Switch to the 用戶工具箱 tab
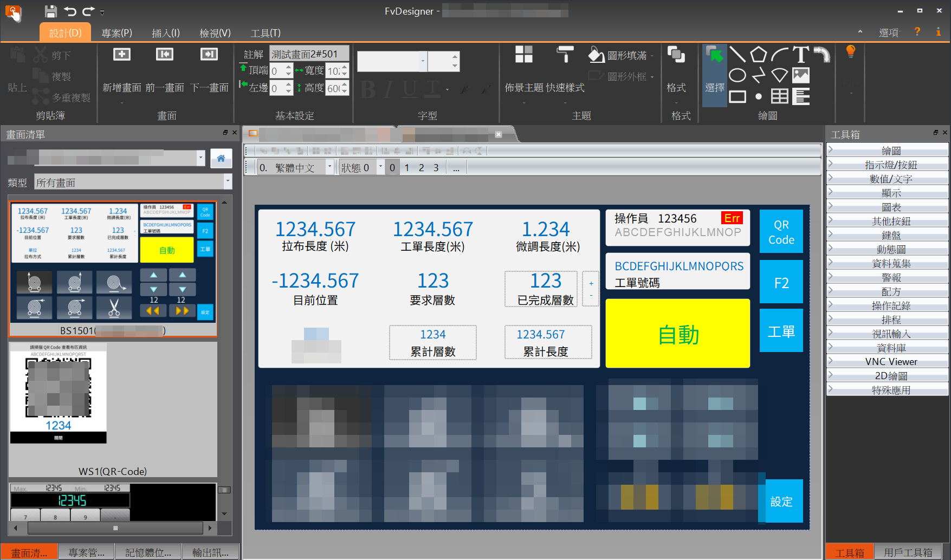 (x=908, y=552)
